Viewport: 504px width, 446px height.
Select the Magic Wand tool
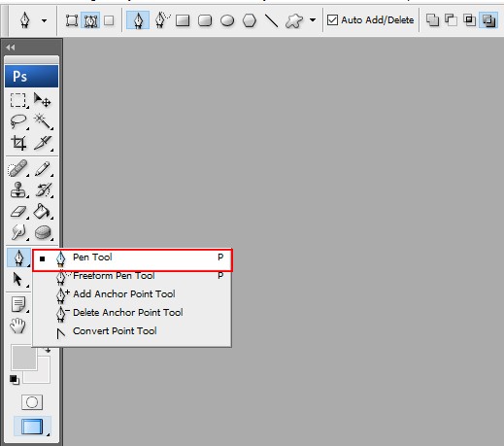pyautogui.click(x=43, y=121)
